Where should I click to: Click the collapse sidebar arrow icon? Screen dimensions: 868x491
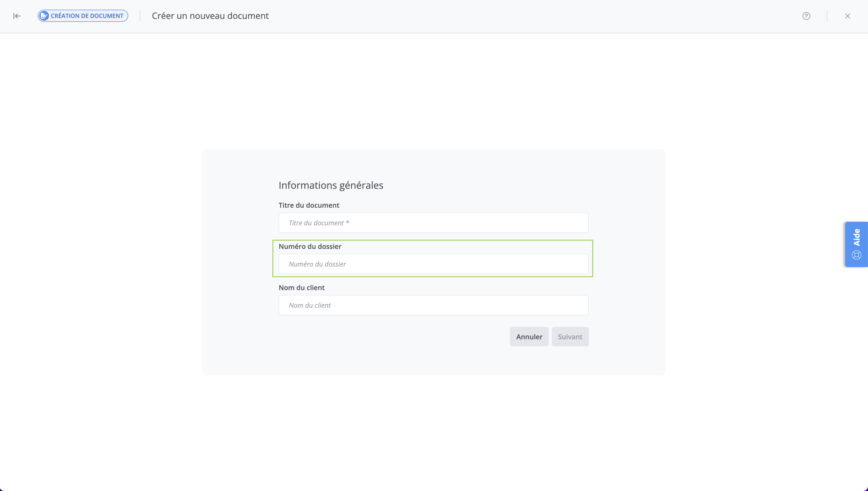pyautogui.click(x=16, y=16)
